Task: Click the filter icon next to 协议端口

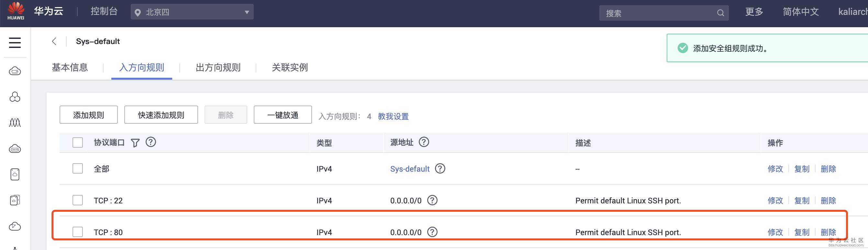Action: (135, 143)
